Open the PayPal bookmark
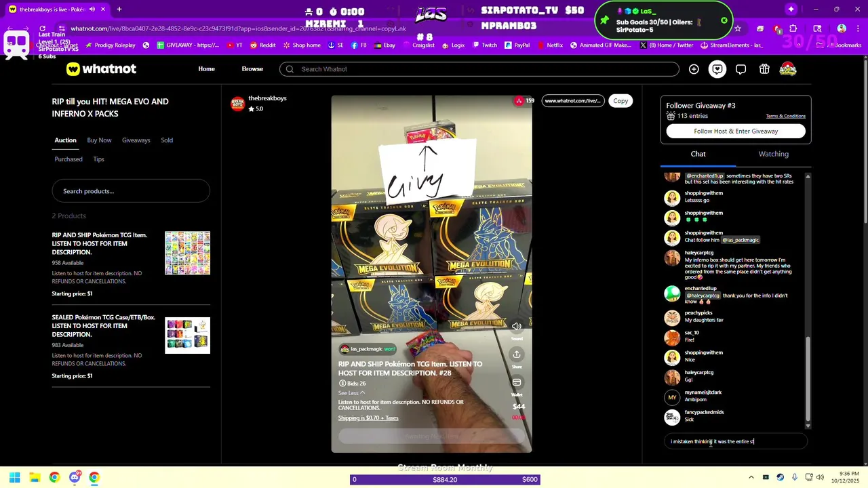 point(517,45)
